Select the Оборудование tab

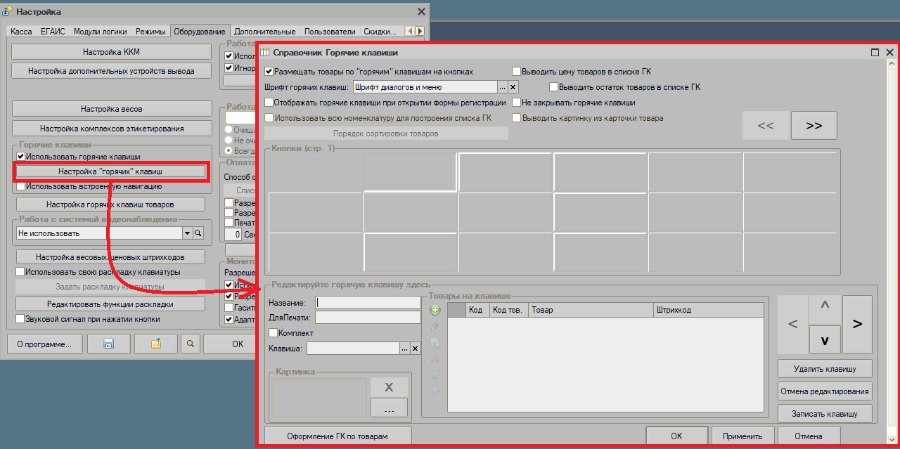200,32
